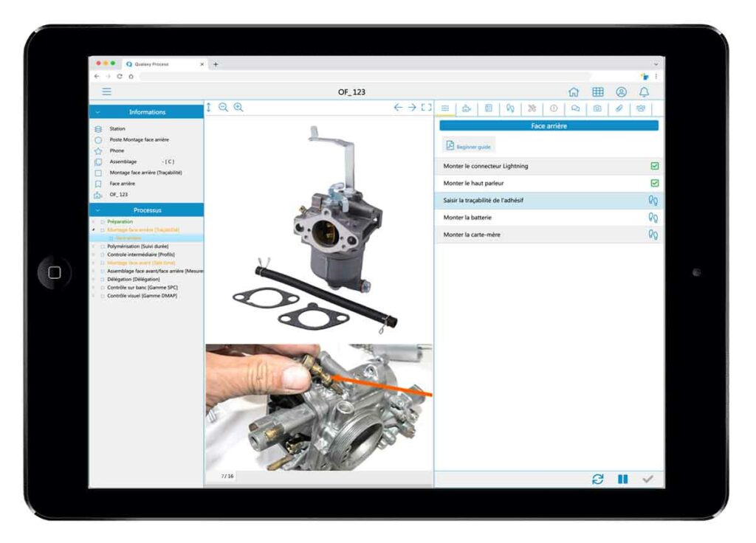Screen dimensions: 756x543
Task: Expand the Polymérisation tree node
Action: coord(94,246)
